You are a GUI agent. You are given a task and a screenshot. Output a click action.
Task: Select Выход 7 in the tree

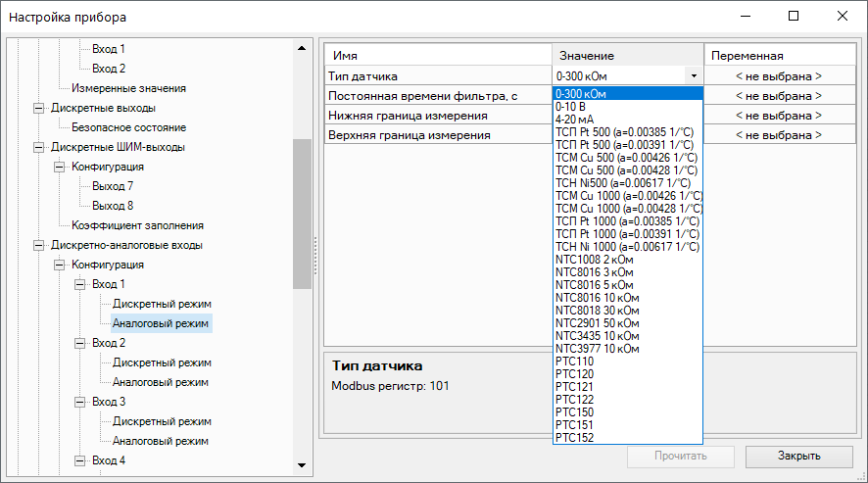pyautogui.click(x=113, y=186)
